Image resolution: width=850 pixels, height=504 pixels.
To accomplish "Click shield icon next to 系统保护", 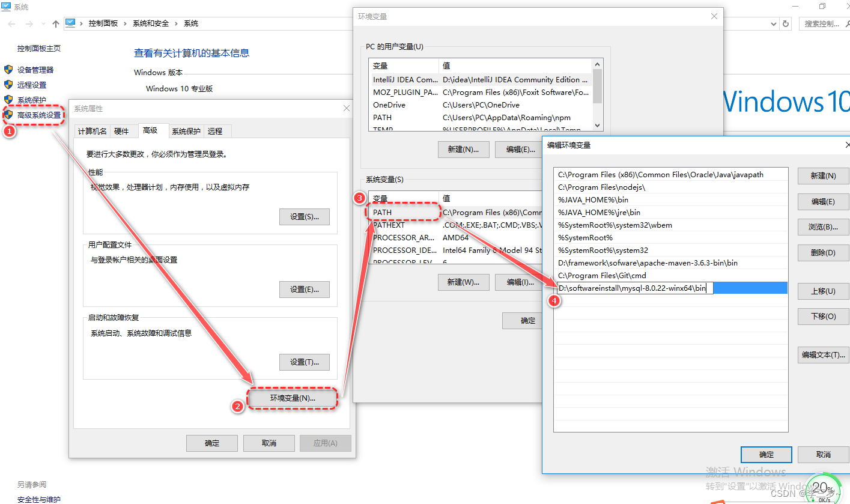I will pos(8,100).
